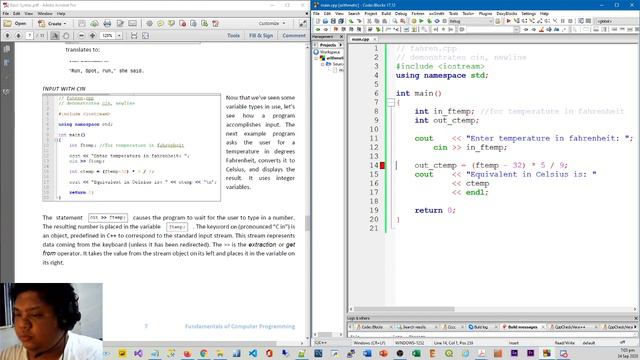Open the Customize dropdown in Acrobat

point(272,24)
